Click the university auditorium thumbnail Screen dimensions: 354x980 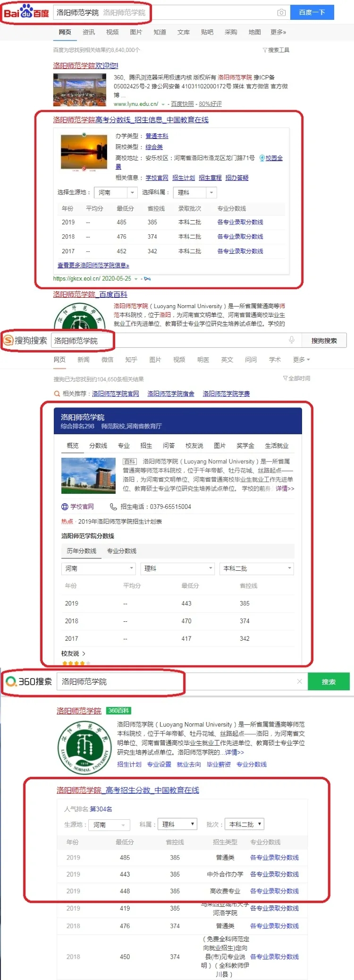(79, 90)
